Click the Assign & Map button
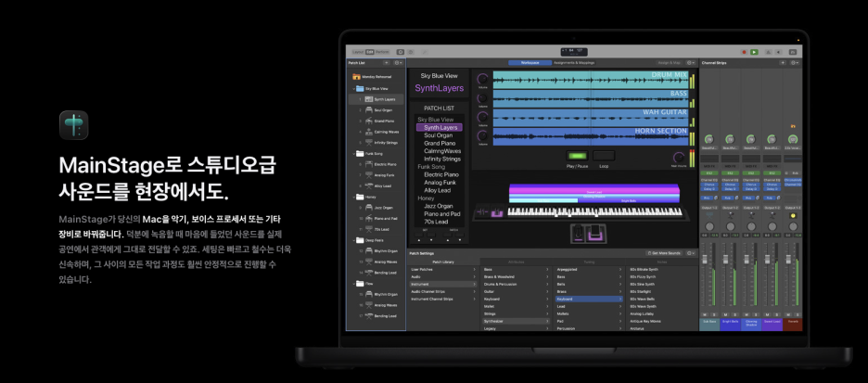 [670, 63]
